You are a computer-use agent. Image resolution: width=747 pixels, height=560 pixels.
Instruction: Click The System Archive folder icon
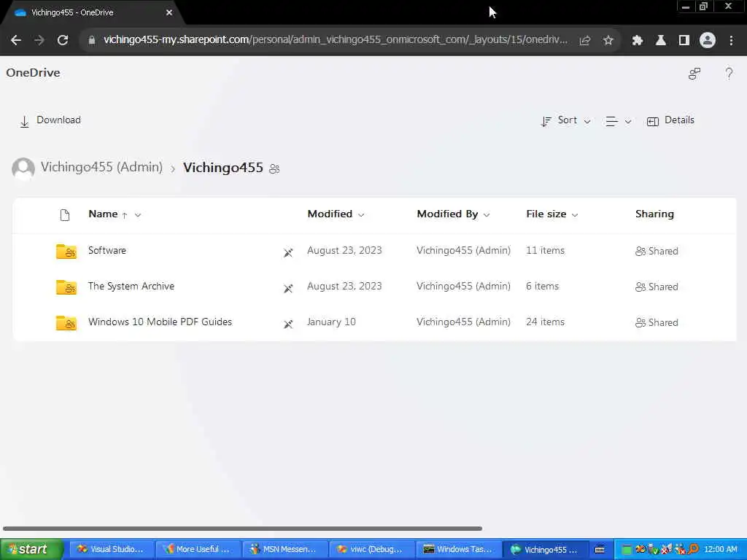(x=66, y=287)
